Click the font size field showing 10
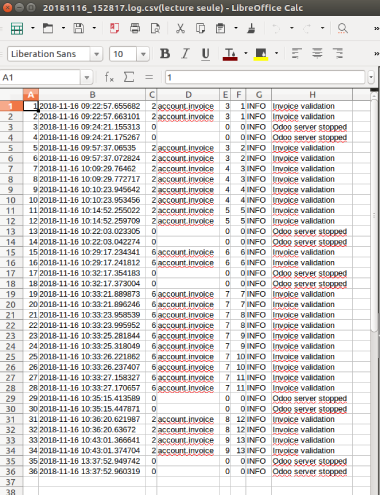This screenshot has width=380, height=495. point(123,54)
